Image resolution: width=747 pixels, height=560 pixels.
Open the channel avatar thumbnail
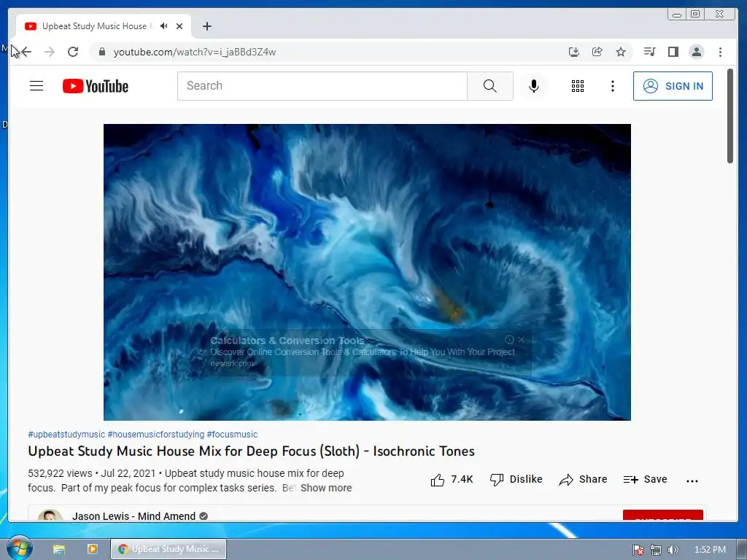pyautogui.click(x=50, y=516)
